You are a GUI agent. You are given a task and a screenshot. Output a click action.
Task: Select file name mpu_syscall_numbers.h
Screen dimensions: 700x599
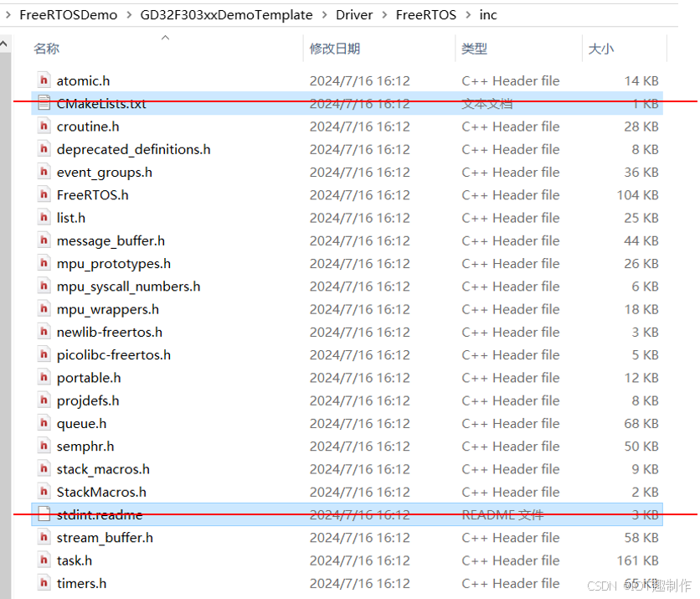coord(129,287)
